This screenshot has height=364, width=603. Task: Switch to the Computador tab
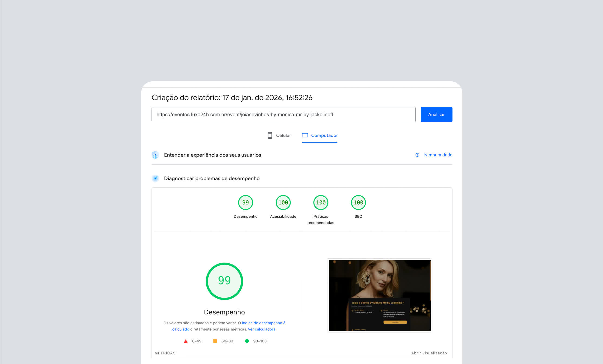click(324, 135)
